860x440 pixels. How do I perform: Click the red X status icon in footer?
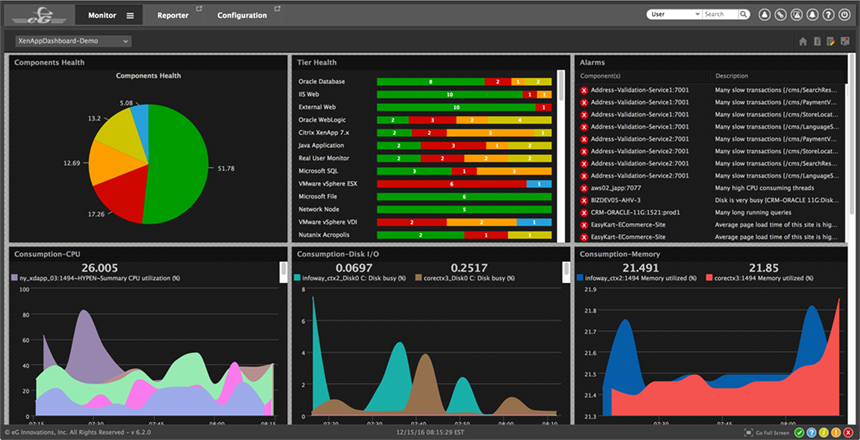[x=848, y=433]
